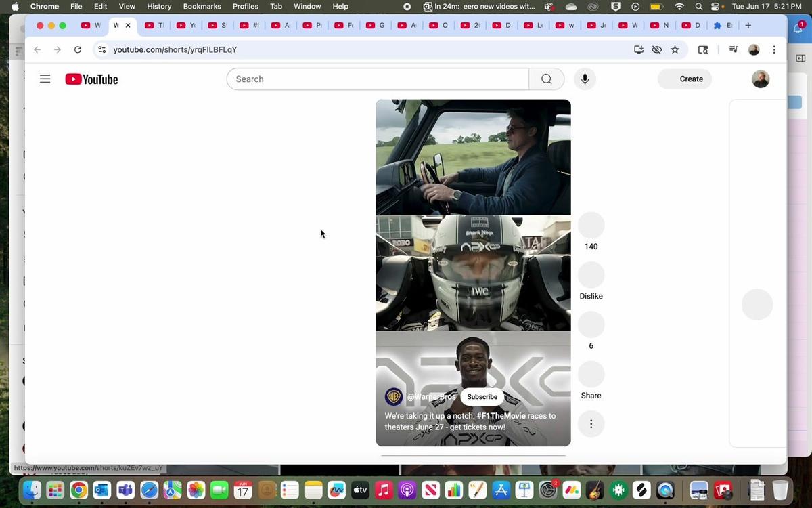This screenshot has height=508, width=812.
Task: Open the YouTube hamburger guide menu
Action: 45,79
